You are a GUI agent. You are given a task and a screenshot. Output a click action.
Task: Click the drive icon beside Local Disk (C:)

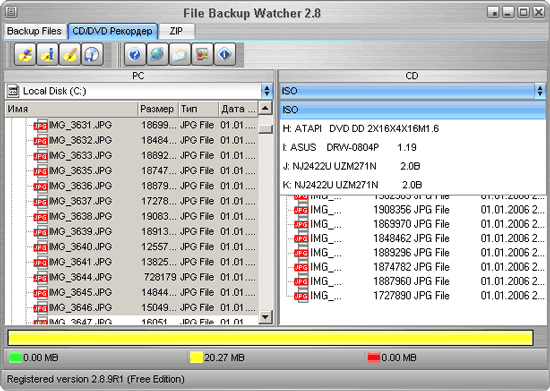[x=13, y=91]
